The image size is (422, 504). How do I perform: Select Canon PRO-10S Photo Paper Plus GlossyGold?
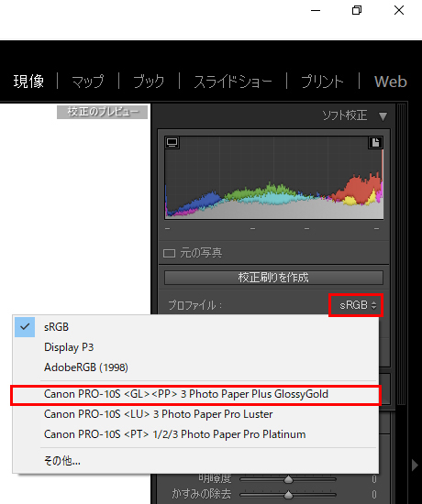(195, 394)
